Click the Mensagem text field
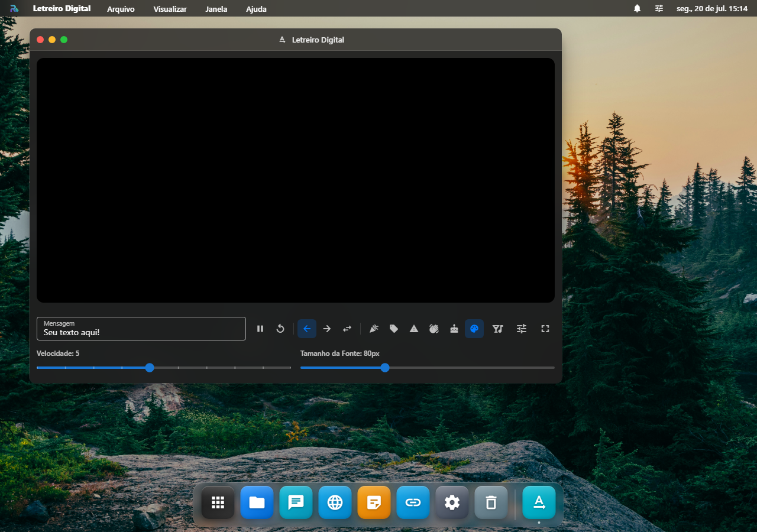 pyautogui.click(x=141, y=329)
